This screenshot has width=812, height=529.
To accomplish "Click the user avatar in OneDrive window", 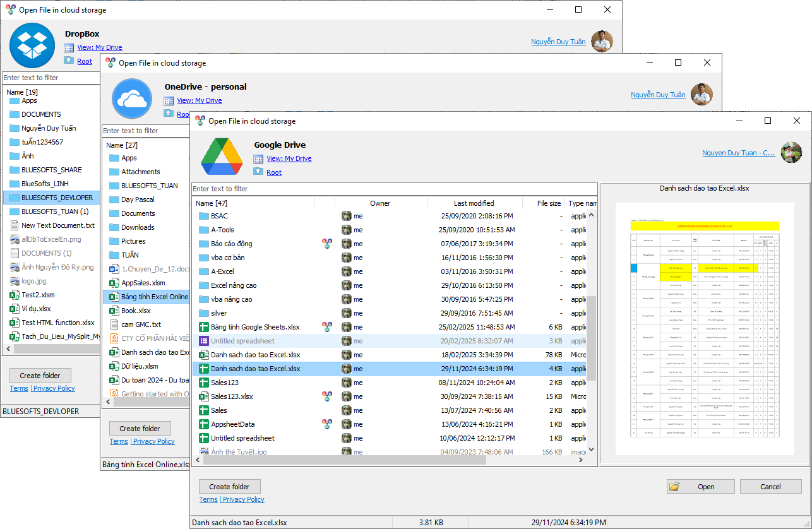I will (702, 94).
